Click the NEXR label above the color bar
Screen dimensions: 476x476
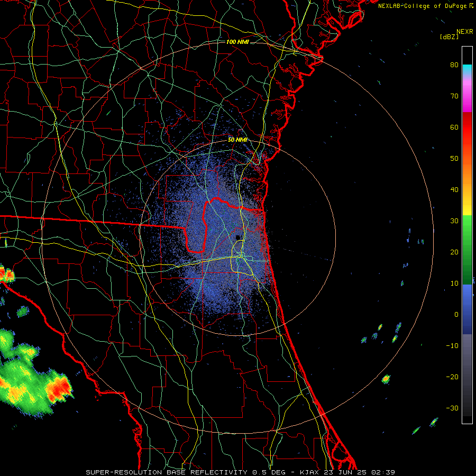coord(465,32)
